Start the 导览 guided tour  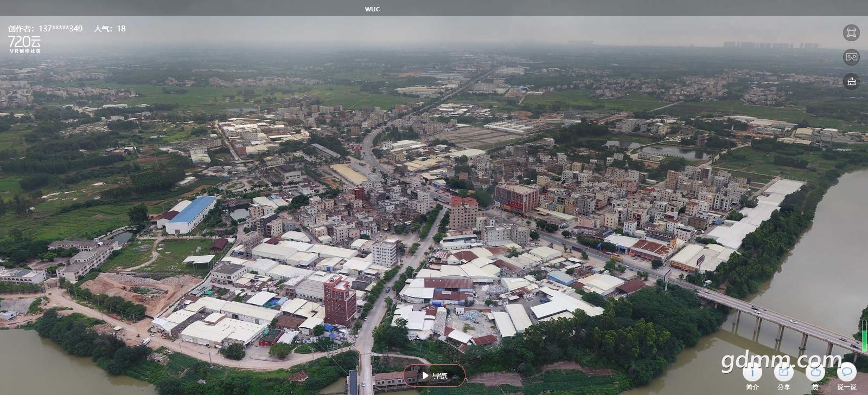pos(434,375)
